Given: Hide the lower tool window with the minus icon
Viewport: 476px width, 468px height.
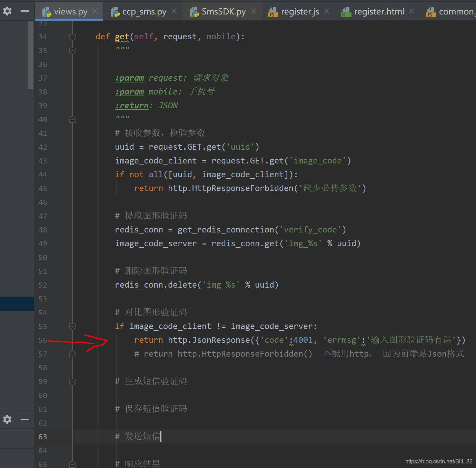Looking at the screenshot, I should 25,419.
